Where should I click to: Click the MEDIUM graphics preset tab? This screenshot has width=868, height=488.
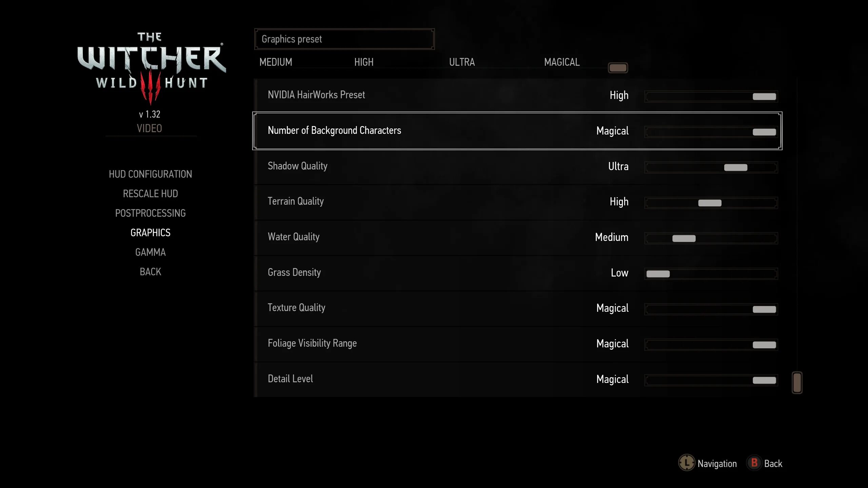275,61
